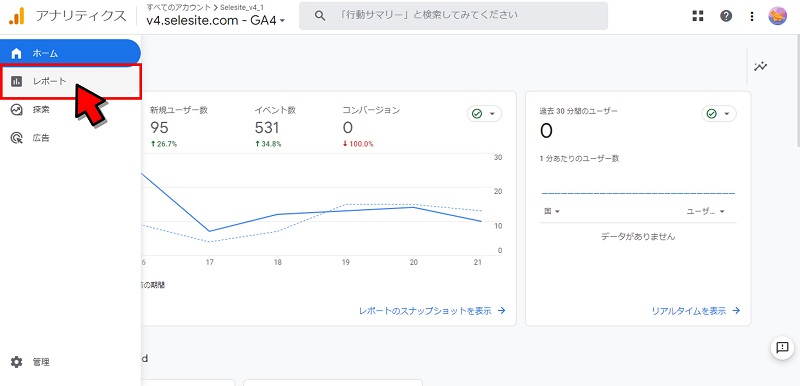Open the account profile avatar

tap(778, 16)
